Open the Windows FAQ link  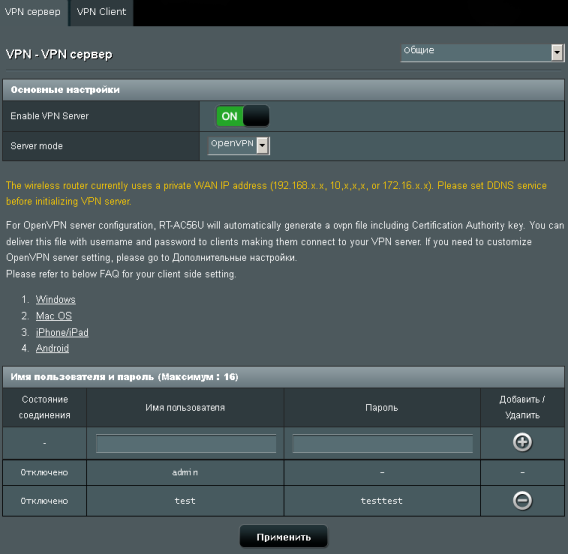click(55, 300)
